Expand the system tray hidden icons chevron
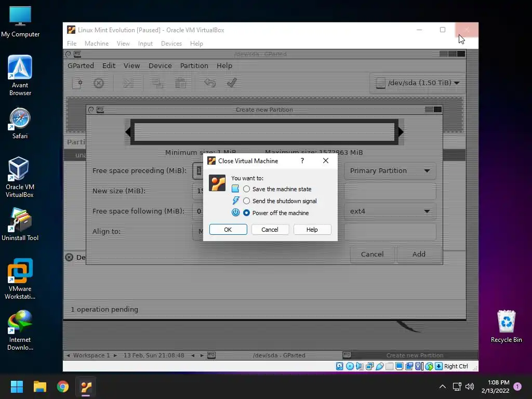The image size is (532, 399). coord(443,387)
